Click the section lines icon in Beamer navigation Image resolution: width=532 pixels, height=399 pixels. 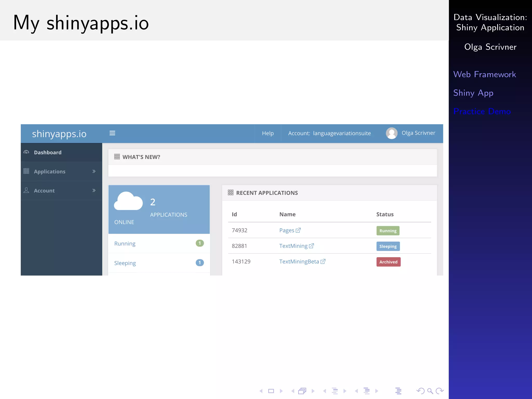coord(367,391)
